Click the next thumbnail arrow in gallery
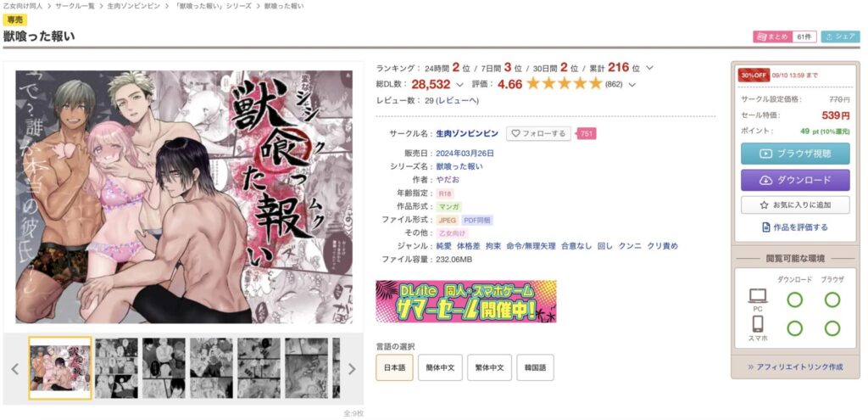The width and height of the screenshot is (868, 420). (352, 368)
